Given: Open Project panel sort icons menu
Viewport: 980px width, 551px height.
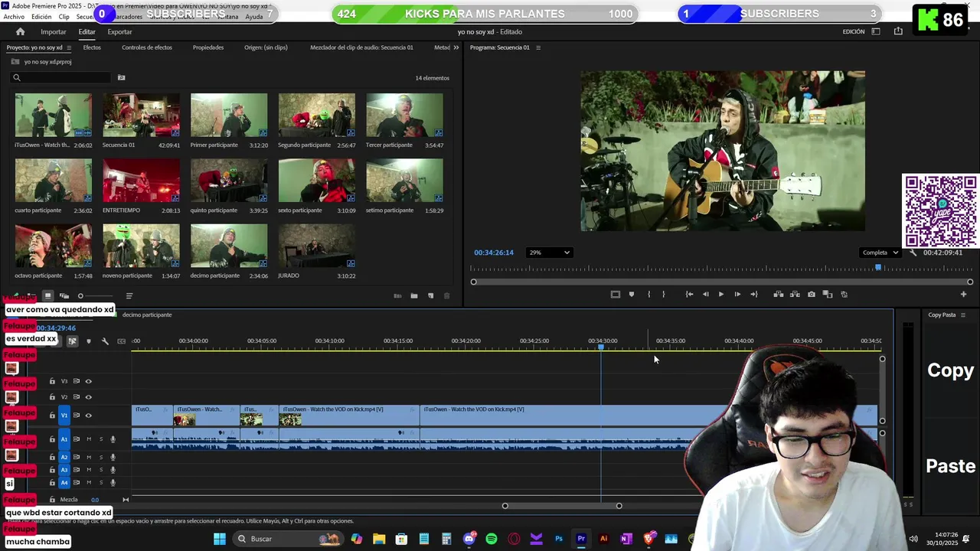Looking at the screenshot, I should [129, 295].
